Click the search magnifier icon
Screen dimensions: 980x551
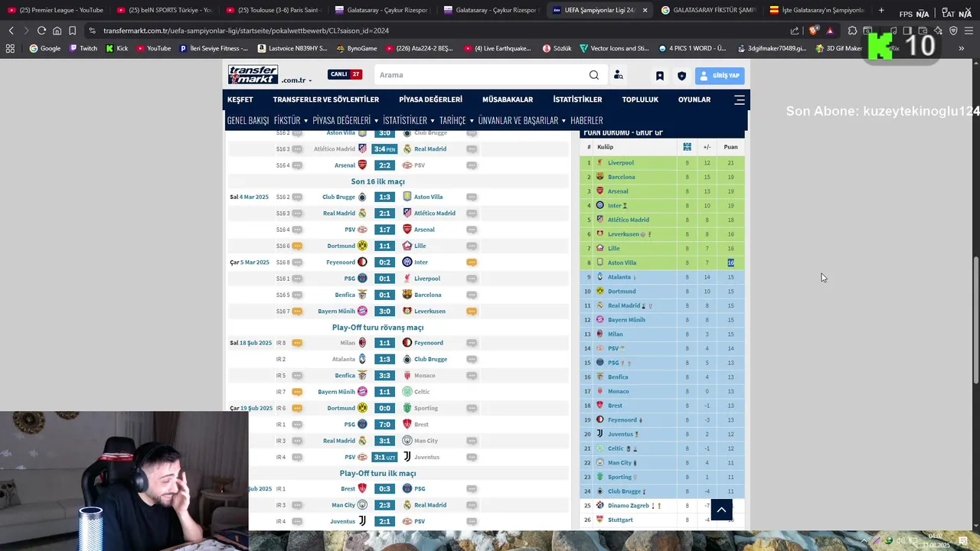click(594, 75)
